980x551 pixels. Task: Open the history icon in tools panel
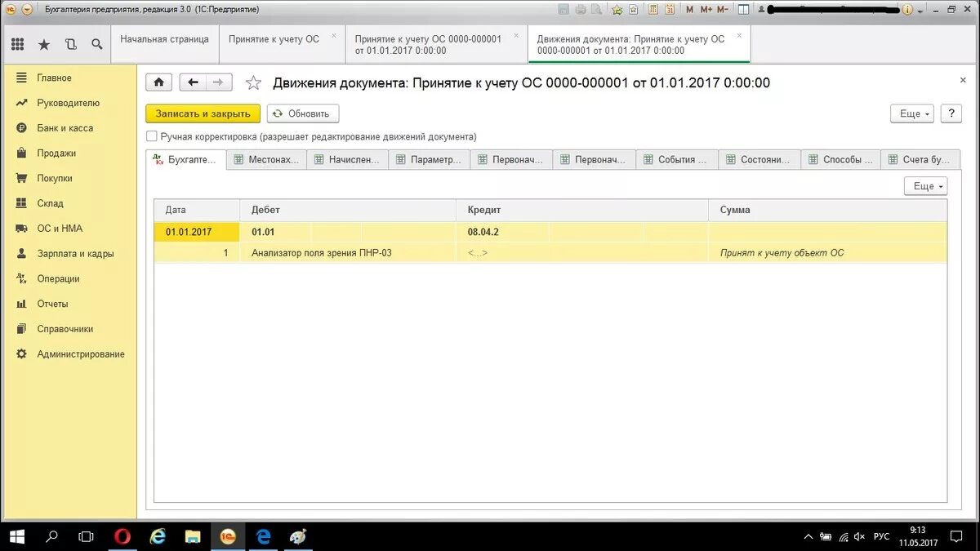pos(70,44)
